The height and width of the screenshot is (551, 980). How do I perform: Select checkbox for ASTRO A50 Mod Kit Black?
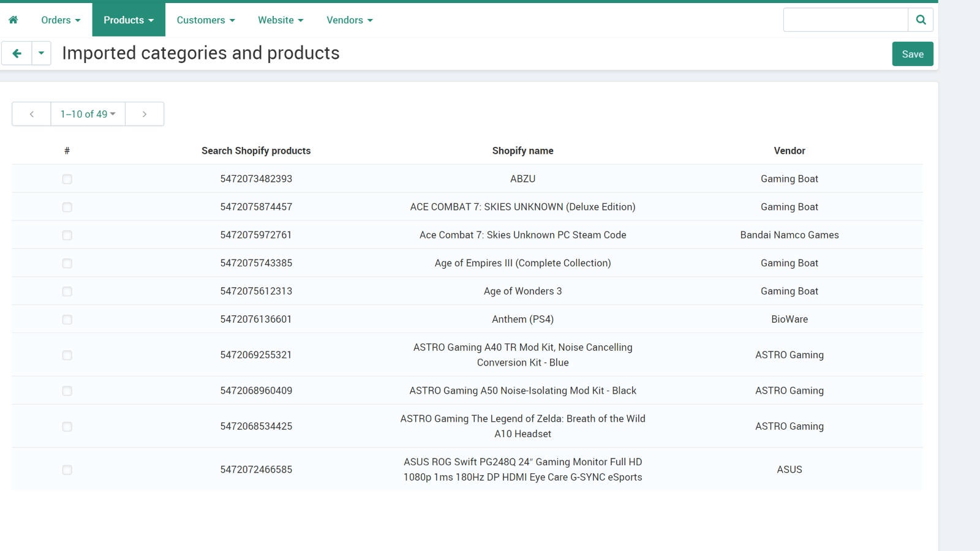[x=67, y=391]
